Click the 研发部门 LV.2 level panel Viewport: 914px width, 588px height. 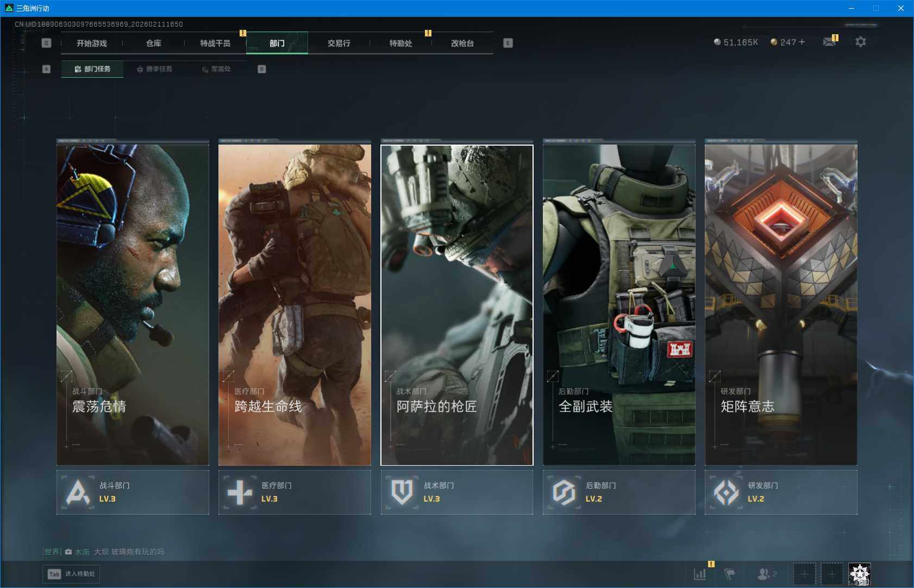point(780,492)
